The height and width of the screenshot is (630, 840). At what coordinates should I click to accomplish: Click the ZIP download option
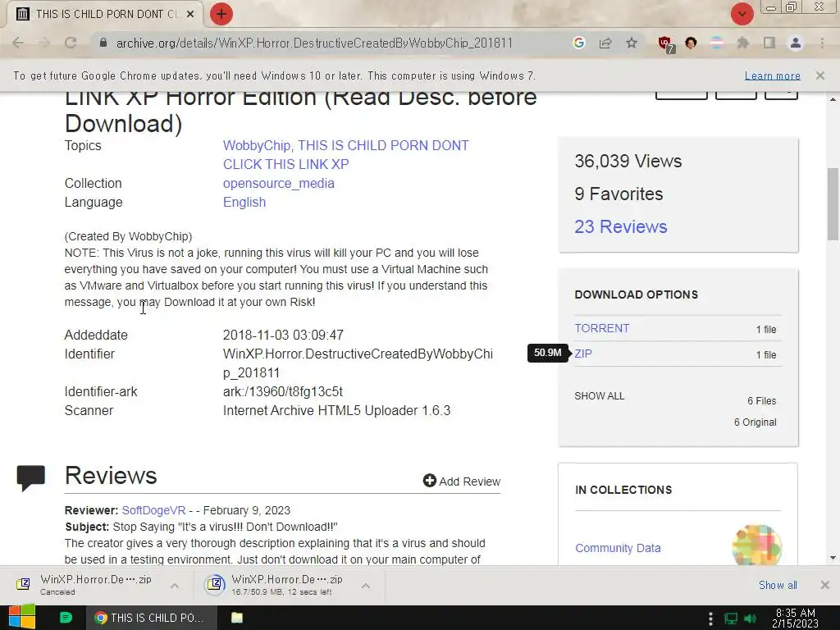(583, 354)
